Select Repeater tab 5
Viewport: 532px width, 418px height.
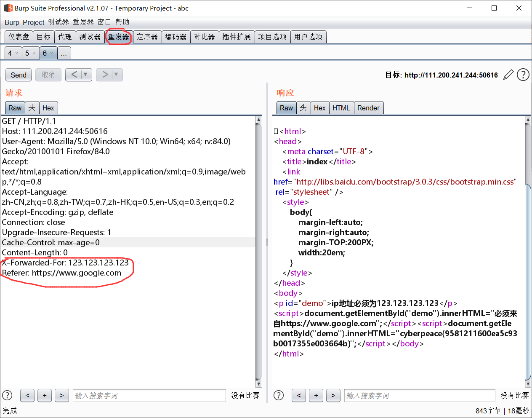(27, 54)
